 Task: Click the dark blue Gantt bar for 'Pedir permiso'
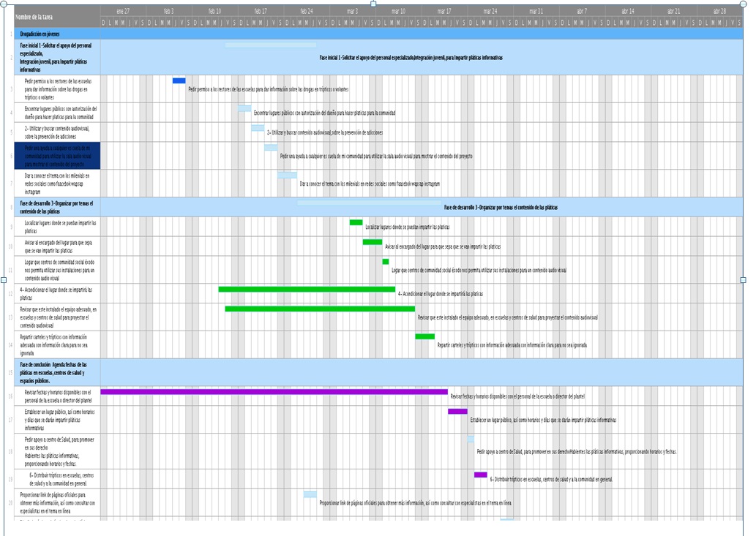click(x=179, y=81)
